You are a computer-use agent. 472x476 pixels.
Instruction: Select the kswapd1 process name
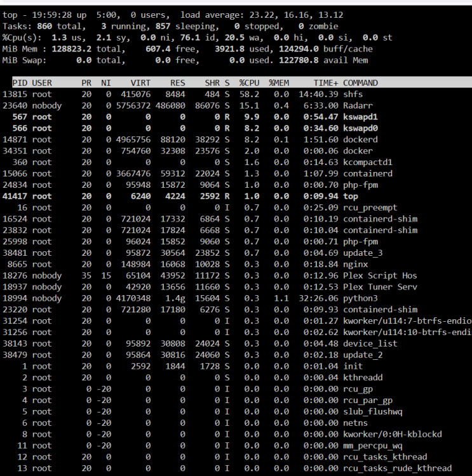click(360, 117)
